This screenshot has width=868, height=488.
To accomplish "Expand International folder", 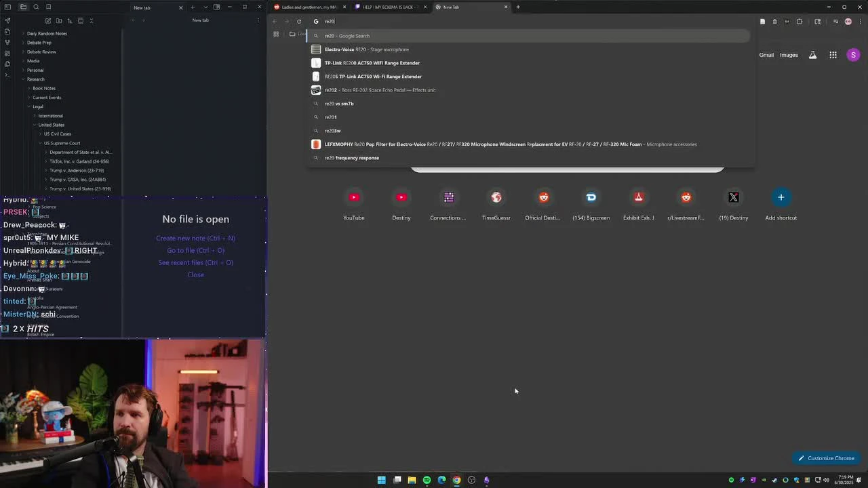I will click(50, 116).
